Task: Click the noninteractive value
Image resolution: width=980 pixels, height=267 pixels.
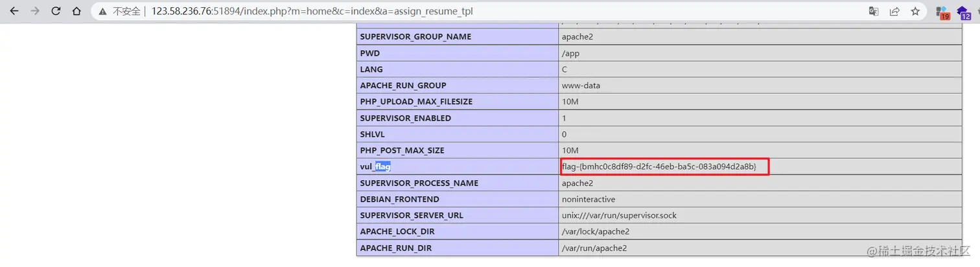Action: pos(589,199)
